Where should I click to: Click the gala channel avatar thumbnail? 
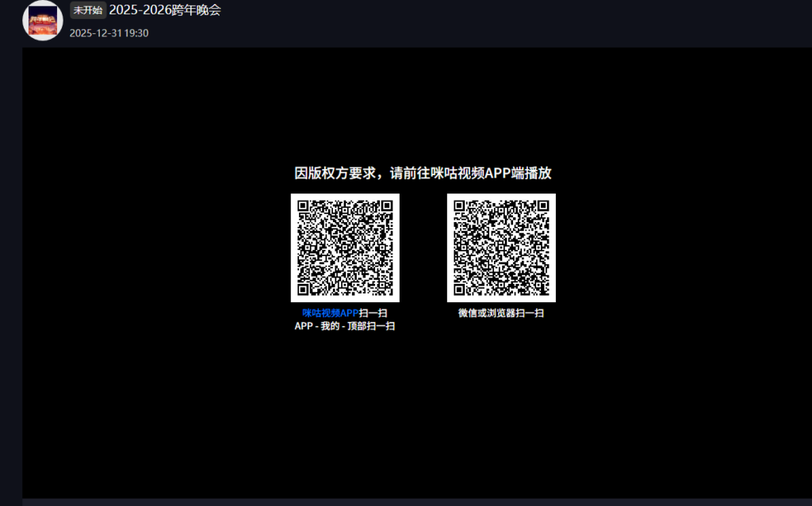pos(43,20)
